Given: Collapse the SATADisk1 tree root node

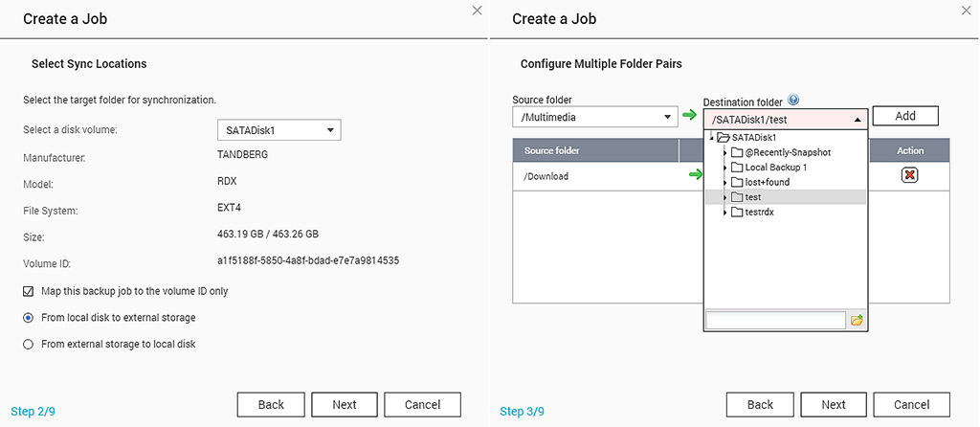Looking at the screenshot, I should coord(711,138).
